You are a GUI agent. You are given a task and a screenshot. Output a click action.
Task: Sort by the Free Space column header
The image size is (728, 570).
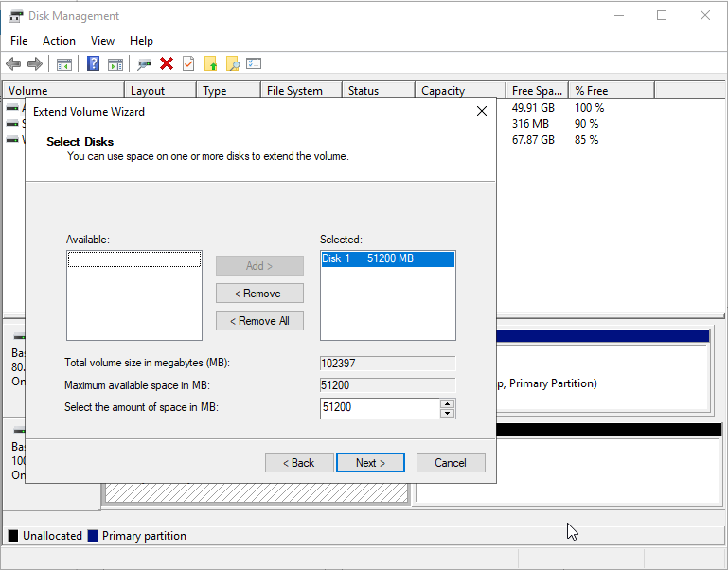click(x=536, y=91)
